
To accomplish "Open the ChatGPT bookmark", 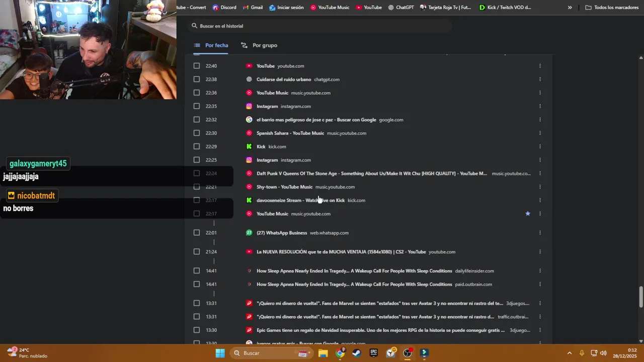I will point(401,8).
